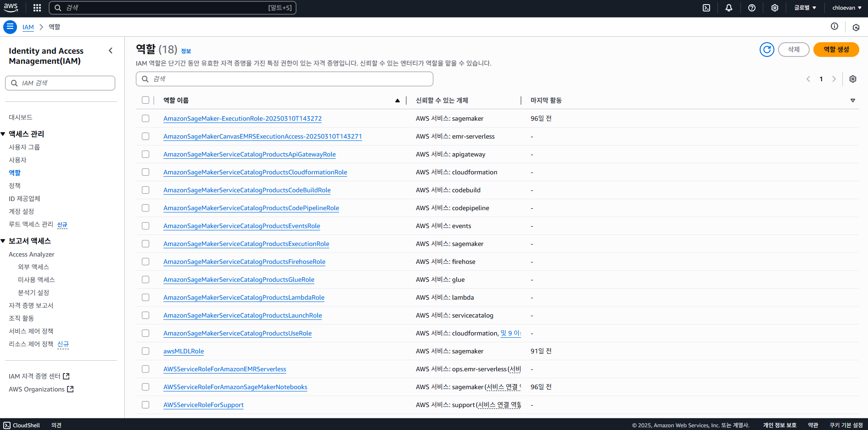Go to previous page of roles
Viewport: 868px width, 430px height.
pos(808,79)
